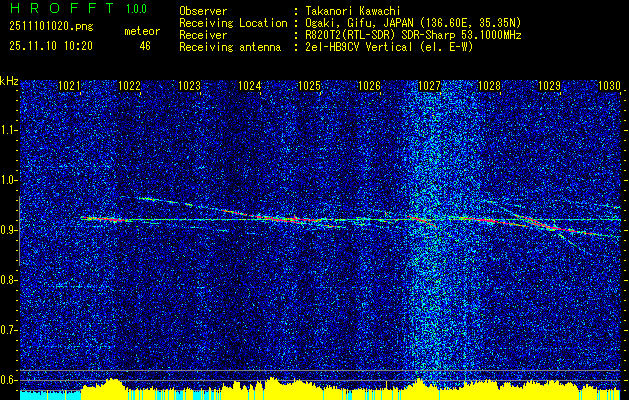
Task: Click time marker 1021
Action: tap(69, 85)
